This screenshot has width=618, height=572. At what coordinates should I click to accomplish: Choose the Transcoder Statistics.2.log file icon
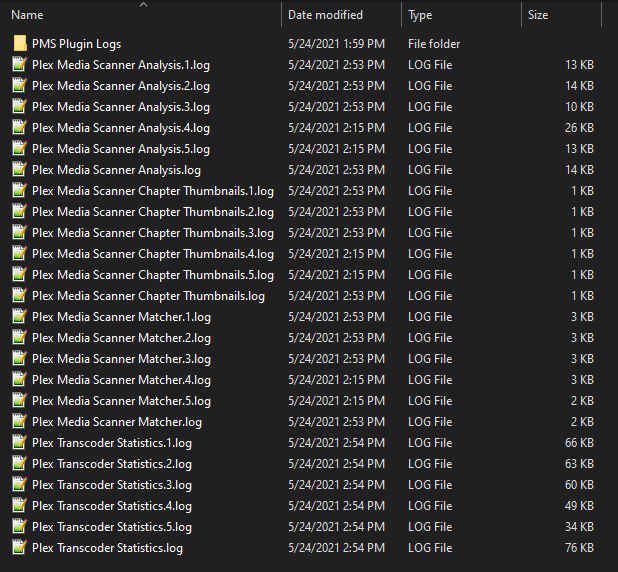[20, 464]
